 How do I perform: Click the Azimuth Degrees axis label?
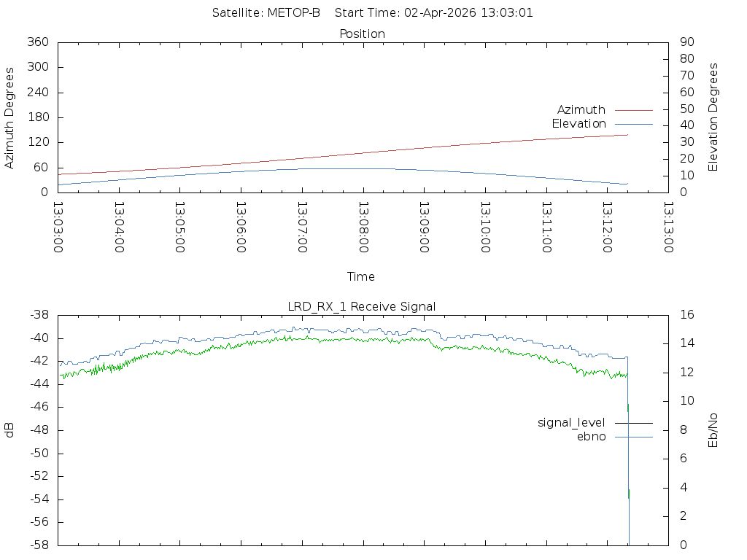point(9,118)
